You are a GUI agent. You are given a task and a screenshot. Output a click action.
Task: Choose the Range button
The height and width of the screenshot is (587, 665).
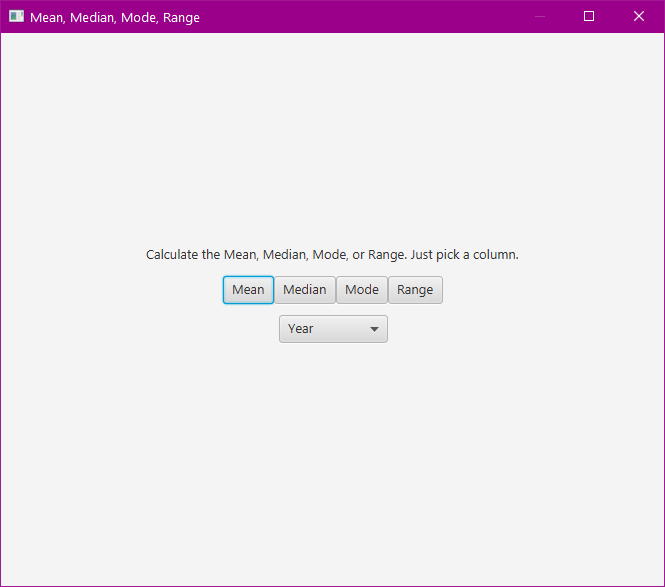[x=415, y=290]
